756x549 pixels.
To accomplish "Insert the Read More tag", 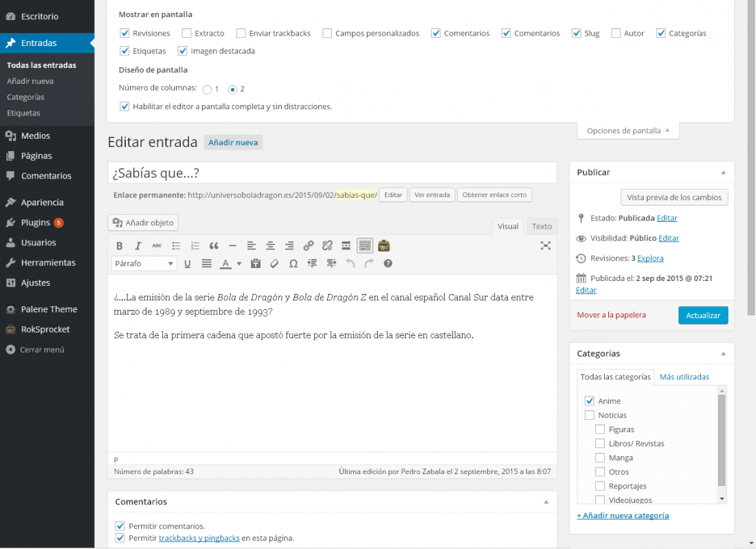I will [x=346, y=246].
